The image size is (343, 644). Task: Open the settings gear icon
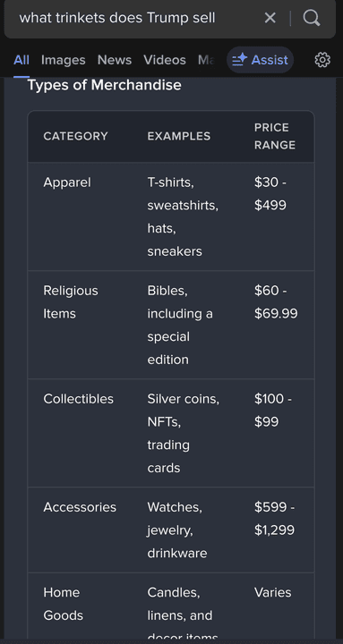click(322, 60)
